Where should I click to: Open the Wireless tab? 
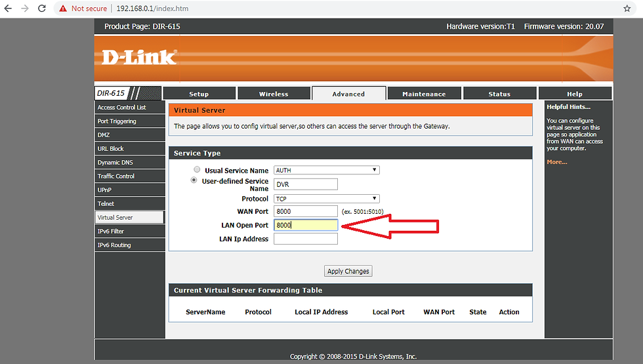coord(274,94)
